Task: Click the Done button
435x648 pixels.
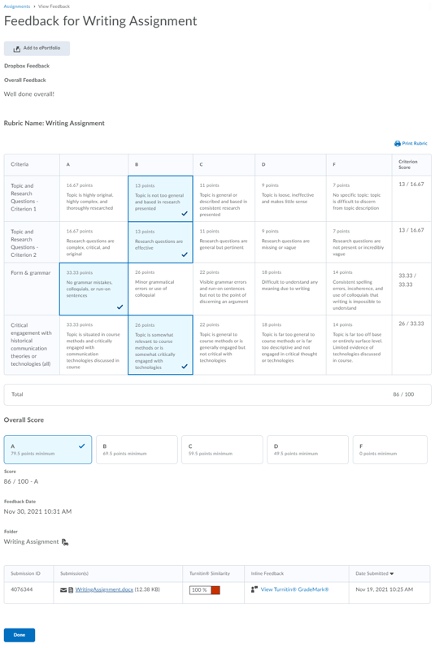Action: (19, 635)
